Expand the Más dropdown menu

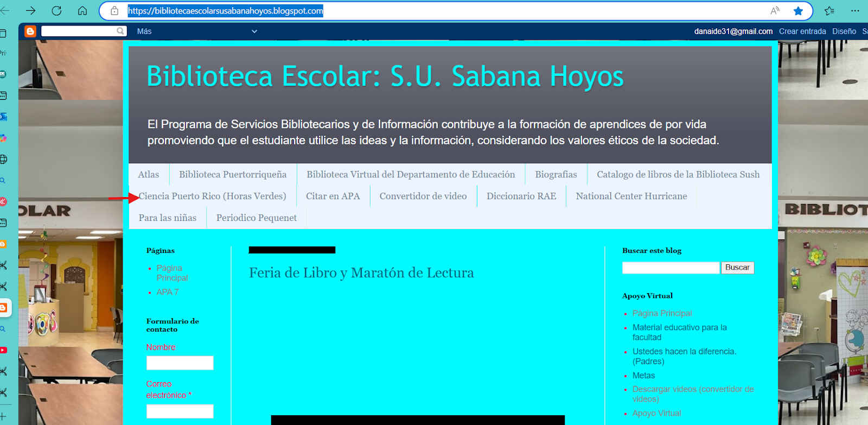(254, 31)
